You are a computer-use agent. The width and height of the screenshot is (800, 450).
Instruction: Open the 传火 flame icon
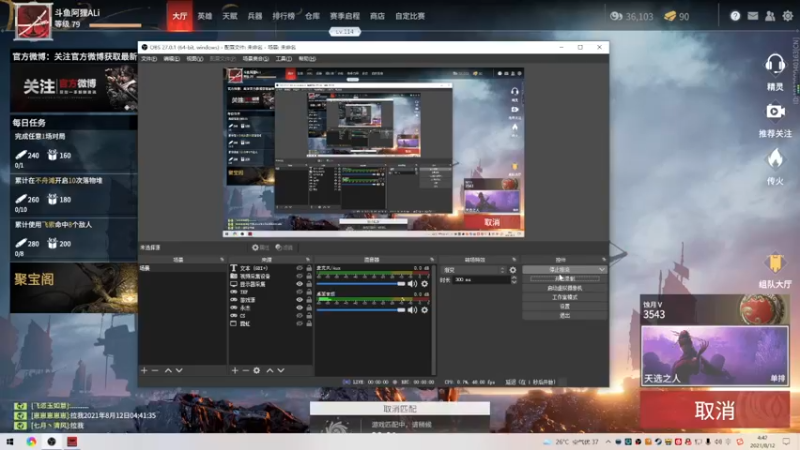775,159
